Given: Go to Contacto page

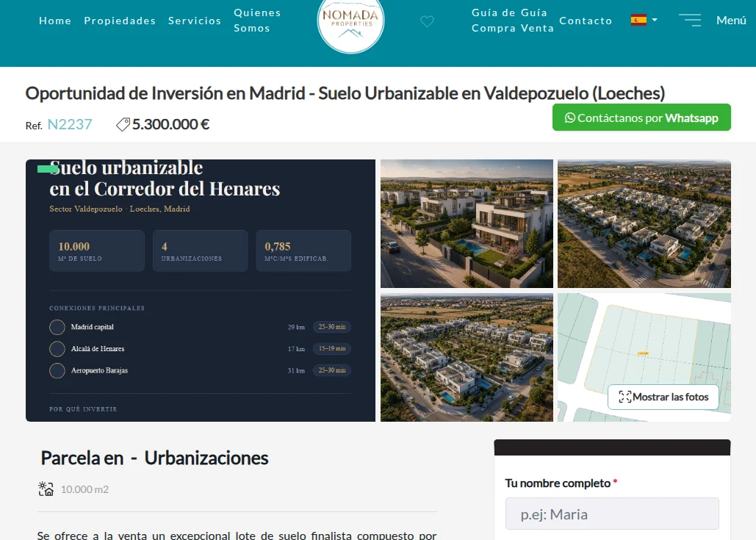Looking at the screenshot, I should pyautogui.click(x=586, y=21).
